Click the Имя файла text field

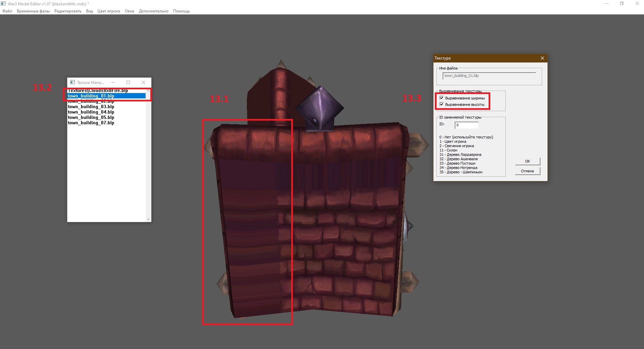(489, 76)
